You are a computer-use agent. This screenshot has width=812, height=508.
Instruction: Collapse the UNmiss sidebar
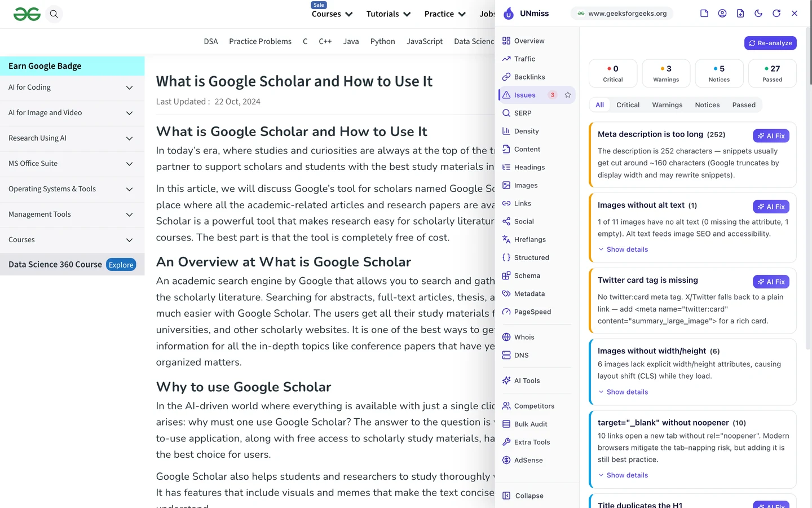(x=537, y=496)
